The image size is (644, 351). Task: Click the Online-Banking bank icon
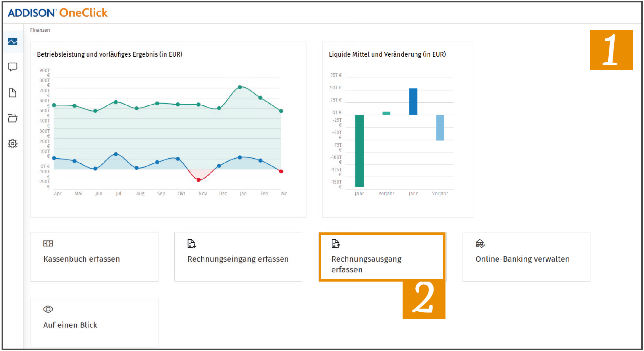480,244
